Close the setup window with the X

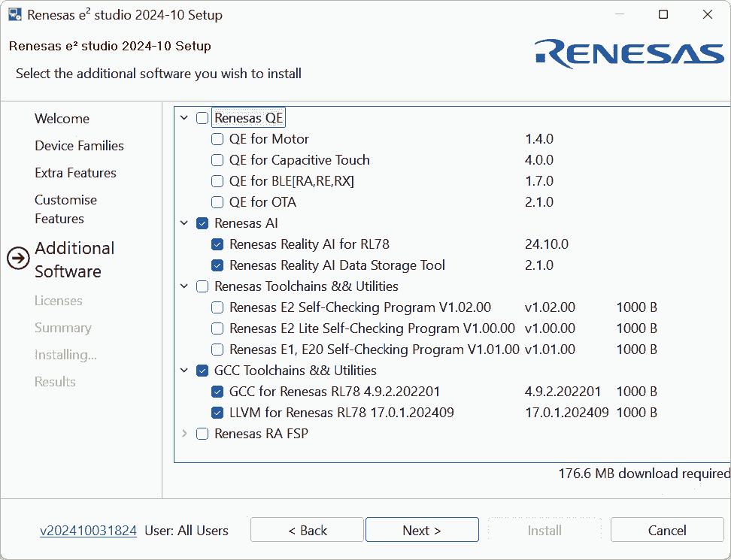coord(707,15)
